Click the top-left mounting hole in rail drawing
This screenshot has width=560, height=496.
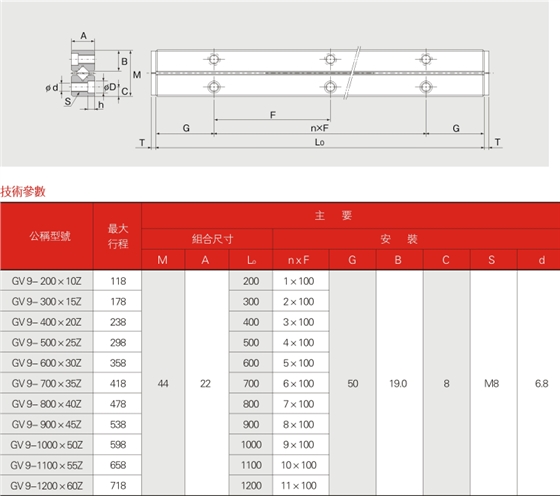coord(214,59)
